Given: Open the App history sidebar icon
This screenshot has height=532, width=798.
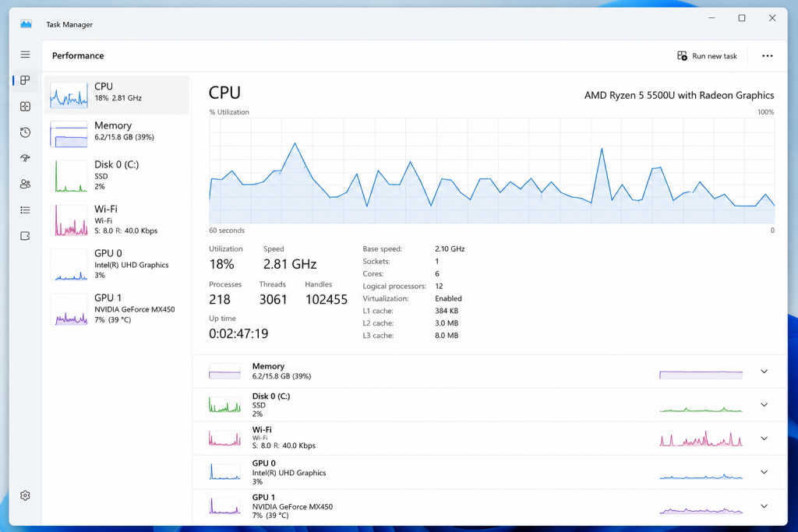Looking at the screenshot, I should [25, 132].
